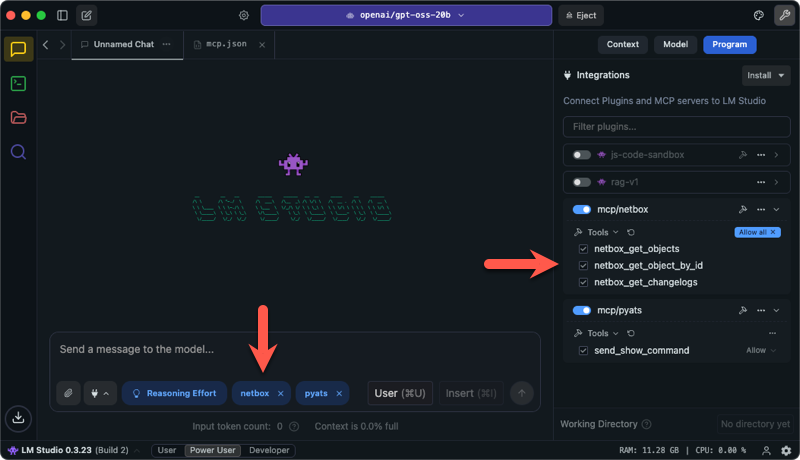Open rag-v1 more options ellipsis
Viewport: 800px width, 460px height.
pos(761,182)
